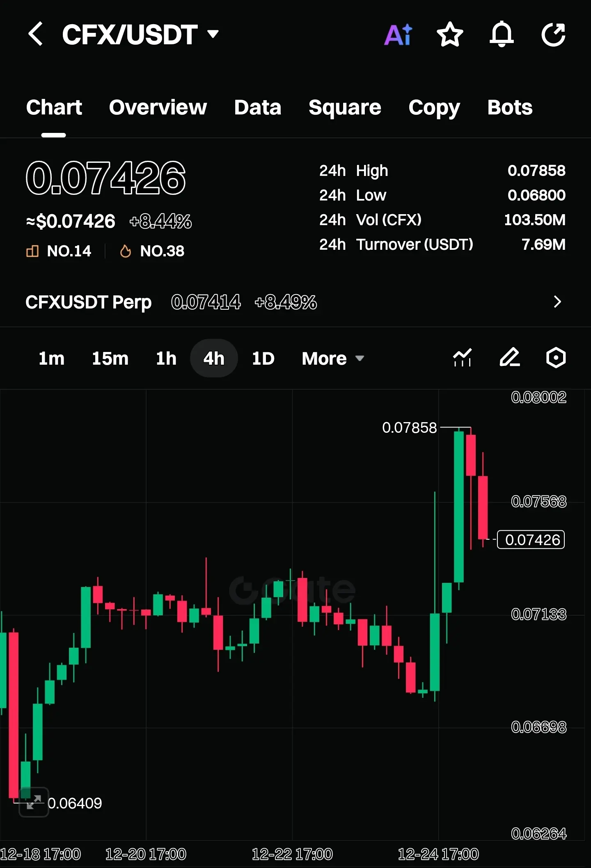This screenshot has width=591, height=868.
Task: Tap the 0.06264 price axis label
Action: point(538,834)
